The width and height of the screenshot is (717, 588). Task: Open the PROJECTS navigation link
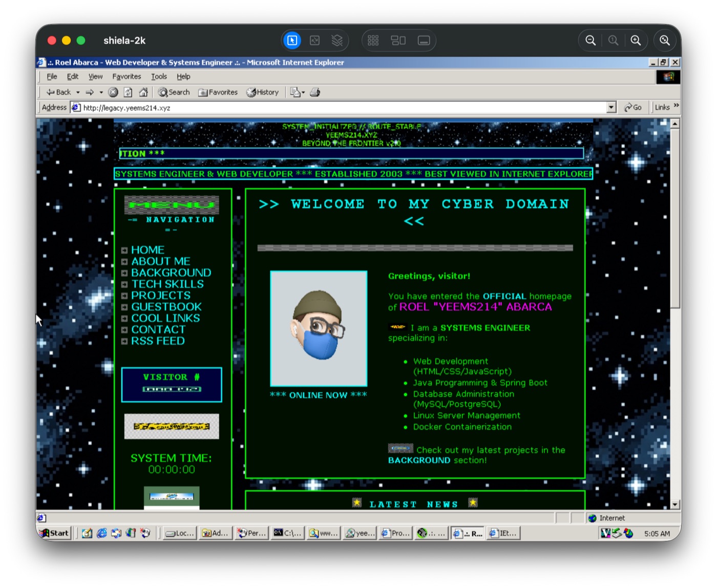161,296
